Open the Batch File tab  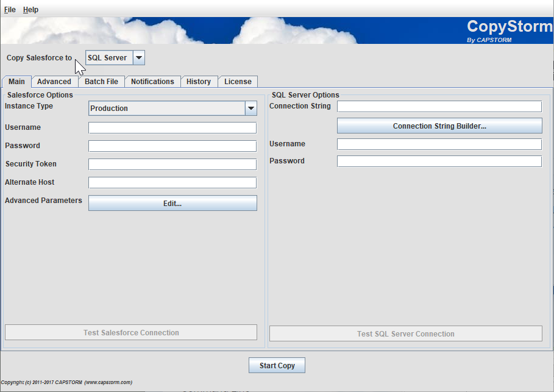[101, 82]
